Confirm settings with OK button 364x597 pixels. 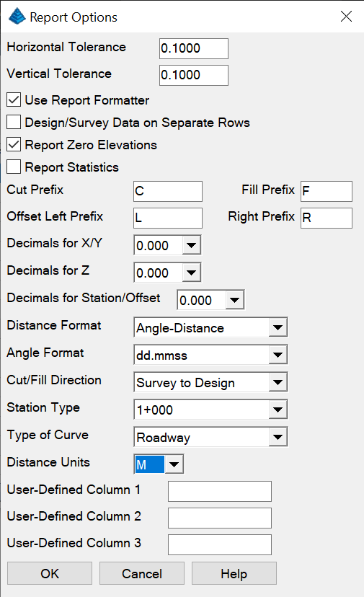(50, 573)
